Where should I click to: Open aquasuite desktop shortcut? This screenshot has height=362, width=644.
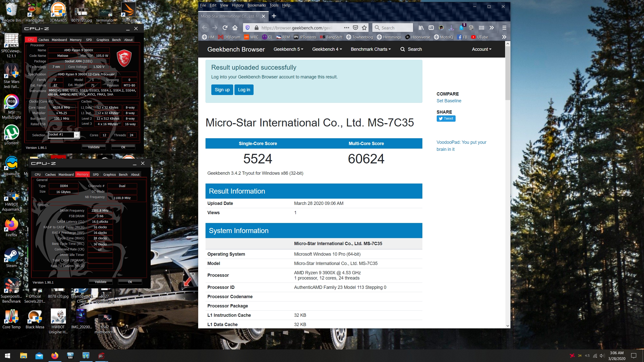pos(11,166)
